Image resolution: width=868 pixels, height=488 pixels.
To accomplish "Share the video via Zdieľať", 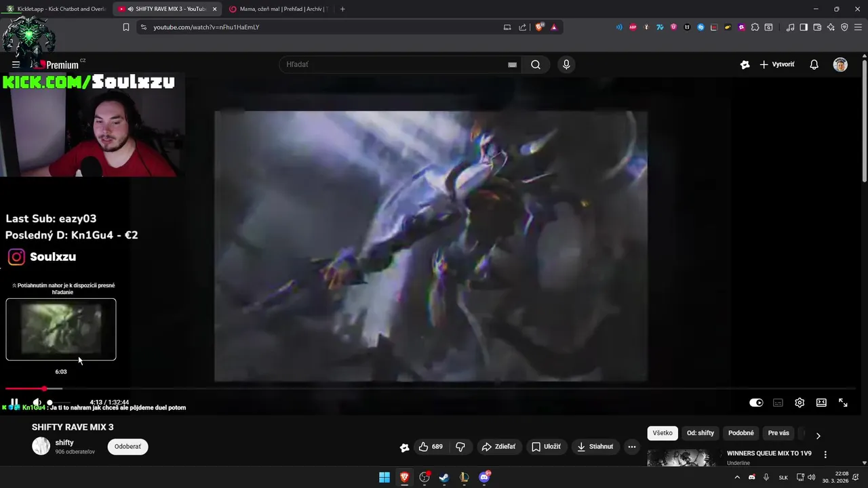I will click(x=498, y=447).
